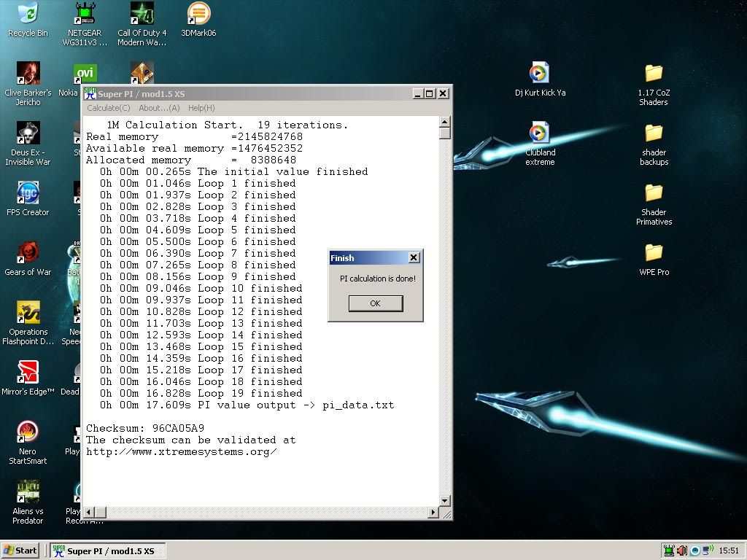Click the 'PI calculation is done!' message
The height and width of the screenshot is (560, 747).
[x=377, y=279]
